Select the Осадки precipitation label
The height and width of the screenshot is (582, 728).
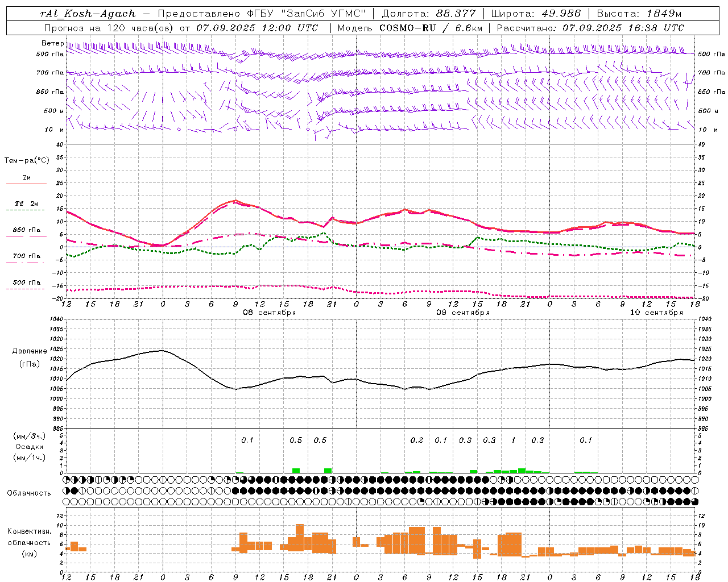coord(29,447)
